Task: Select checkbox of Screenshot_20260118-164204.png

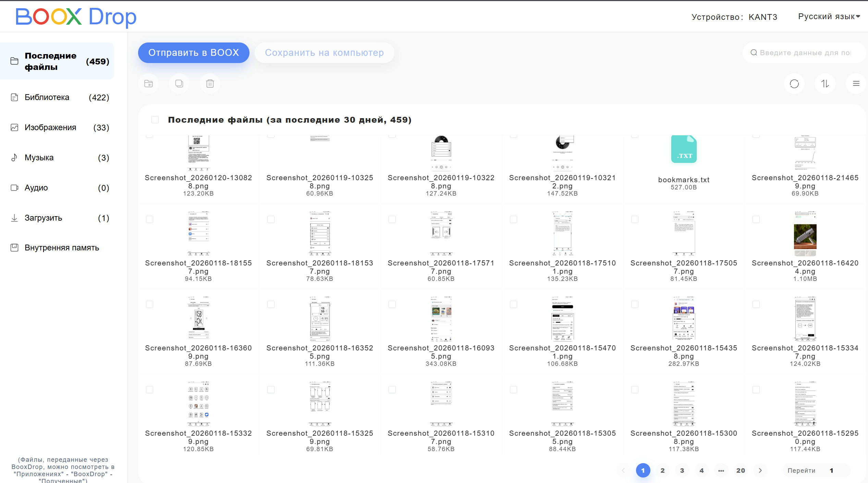Action: coord(756,219)
